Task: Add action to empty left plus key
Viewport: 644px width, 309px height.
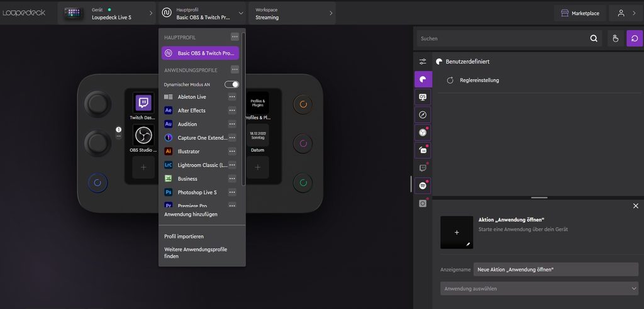Action: pos(143,167)
